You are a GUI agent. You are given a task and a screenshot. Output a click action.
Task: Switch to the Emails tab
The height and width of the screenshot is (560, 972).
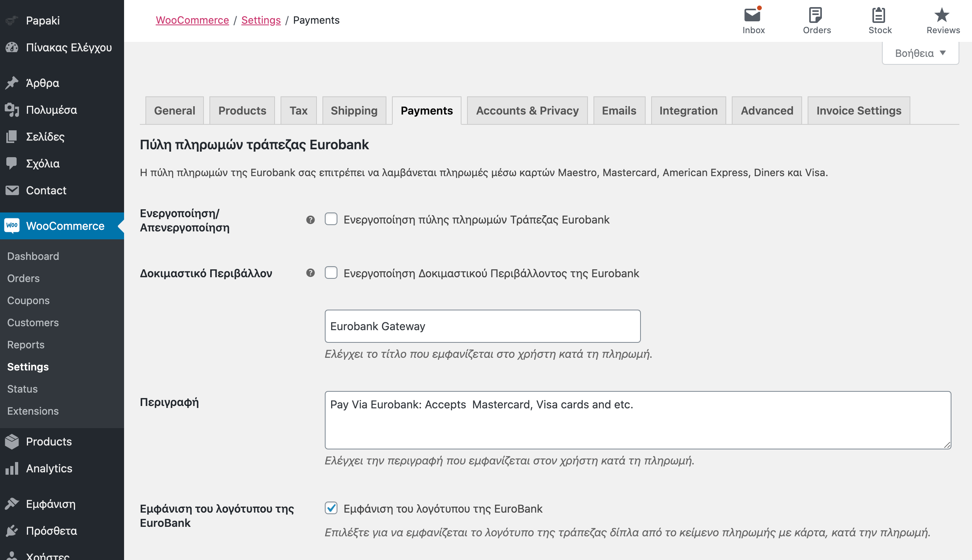pos(619,111)
